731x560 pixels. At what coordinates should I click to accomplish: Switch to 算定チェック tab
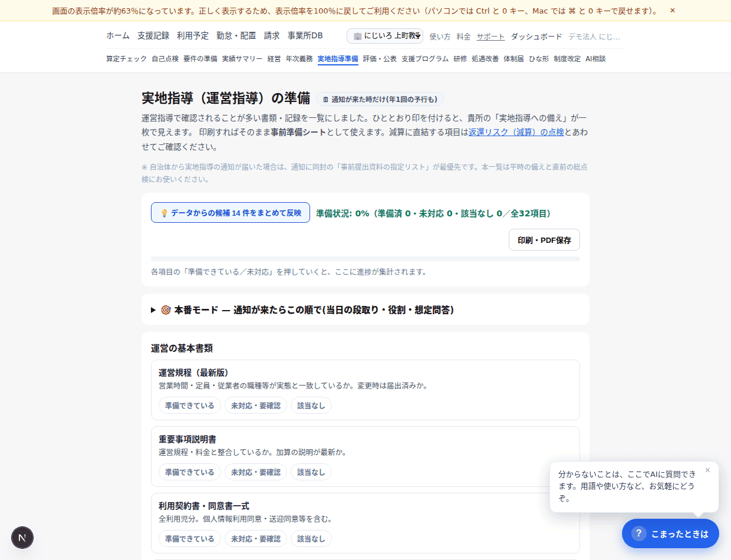pos(127,59)
